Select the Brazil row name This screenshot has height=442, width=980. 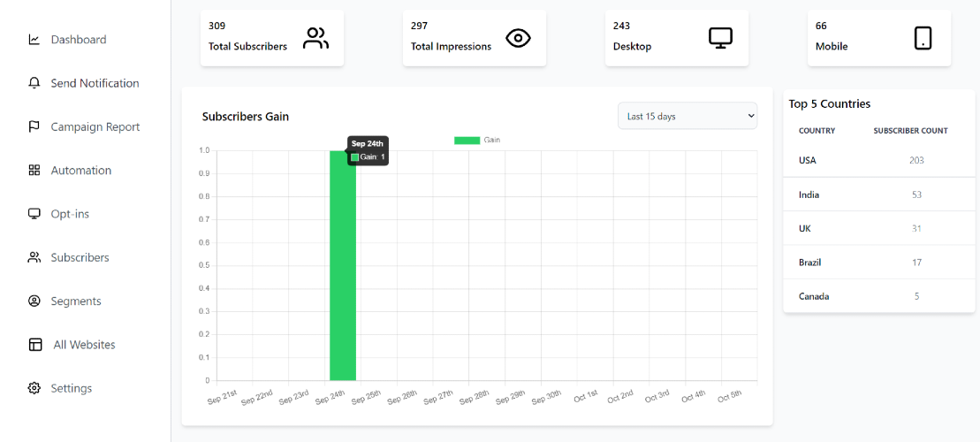click(810, 262)
